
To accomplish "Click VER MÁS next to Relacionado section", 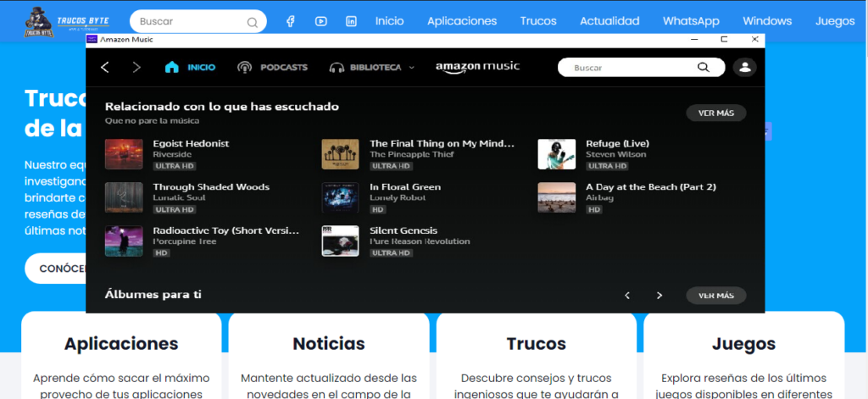I will click(715, 113).
